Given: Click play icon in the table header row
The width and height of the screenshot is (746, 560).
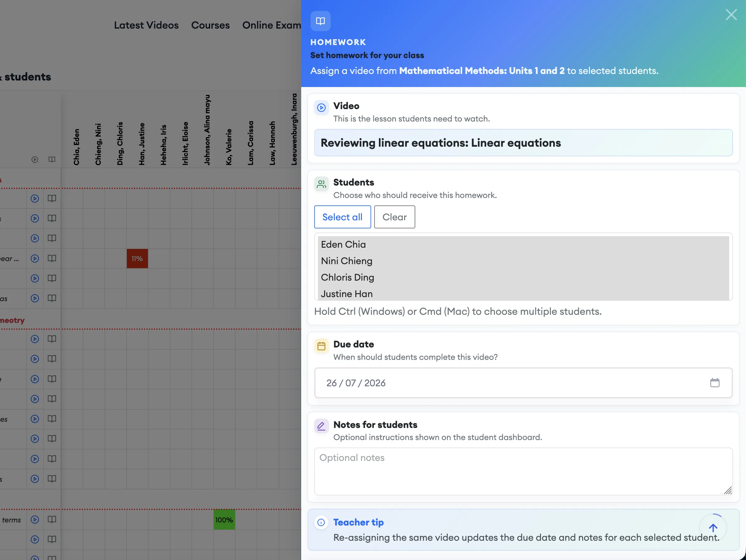Looking at the screenshot, I should 35,159.
